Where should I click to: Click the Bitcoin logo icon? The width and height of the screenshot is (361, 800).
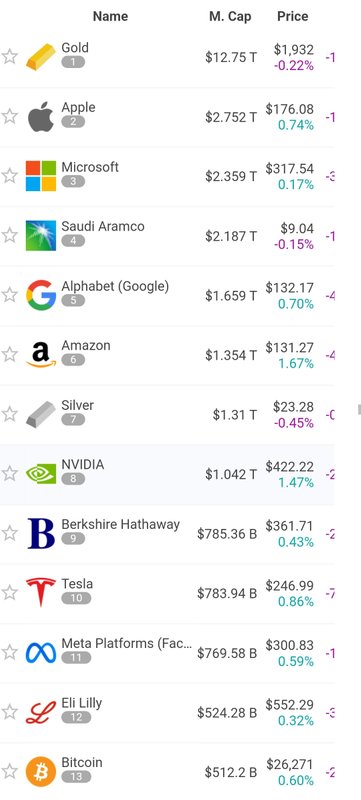pos(41,771)
